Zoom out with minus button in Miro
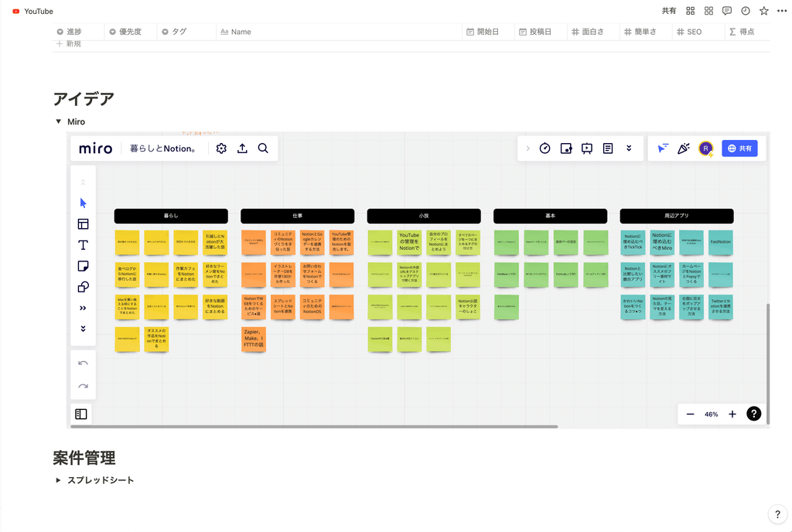The image size is (792, 532). pos(691,414)
